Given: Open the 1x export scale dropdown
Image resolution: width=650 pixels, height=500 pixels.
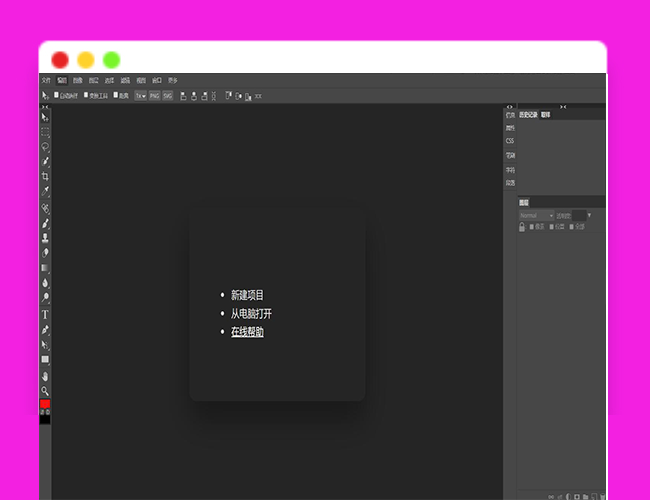Looking at the screenshot, I should coord(141,96).
